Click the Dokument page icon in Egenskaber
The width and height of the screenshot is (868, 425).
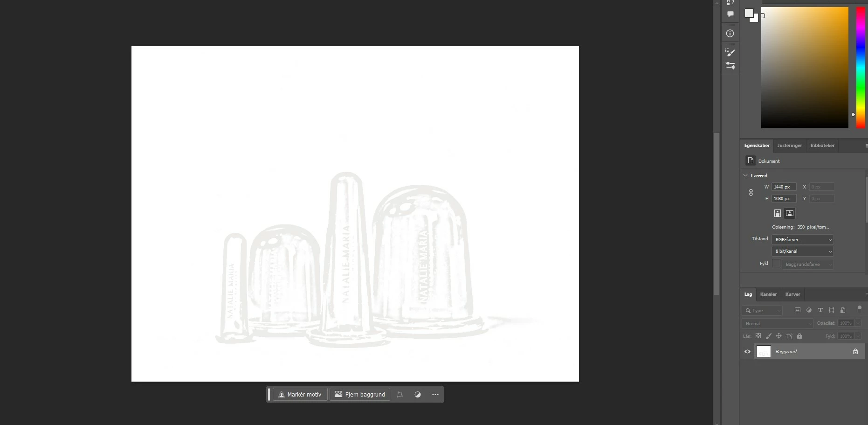[x=750, y=160]
